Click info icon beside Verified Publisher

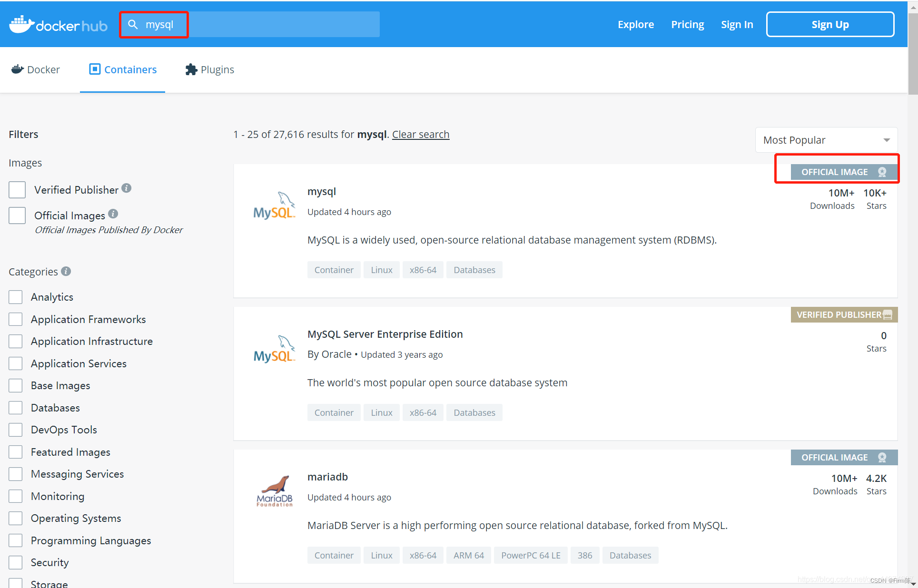127,188
